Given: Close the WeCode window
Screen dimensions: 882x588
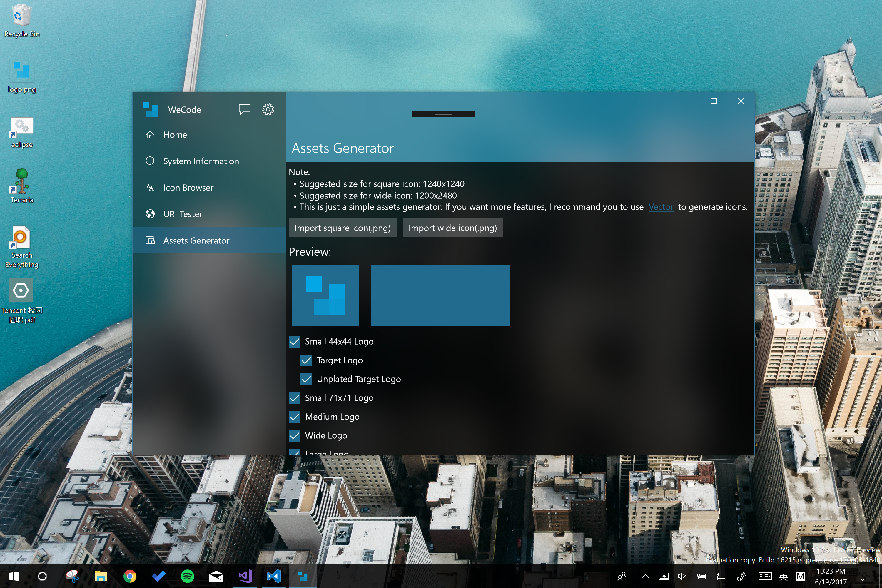Looking at the screenshot, I should click(x=741, y=101).
